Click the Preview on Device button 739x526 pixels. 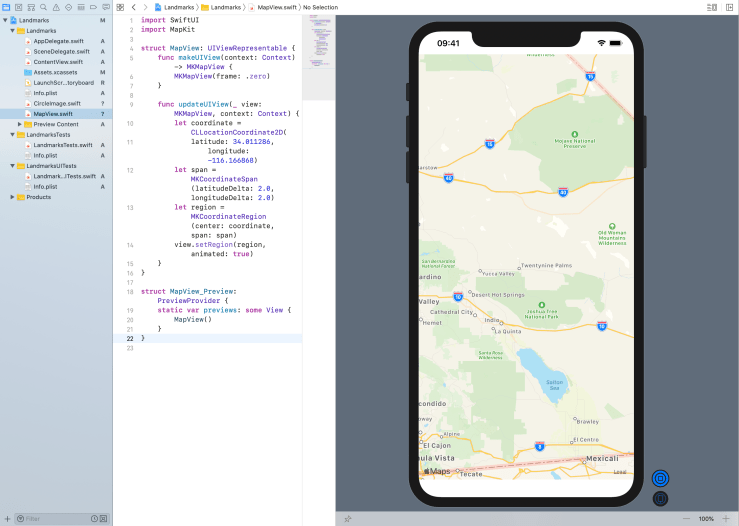(x=660, y=498)
